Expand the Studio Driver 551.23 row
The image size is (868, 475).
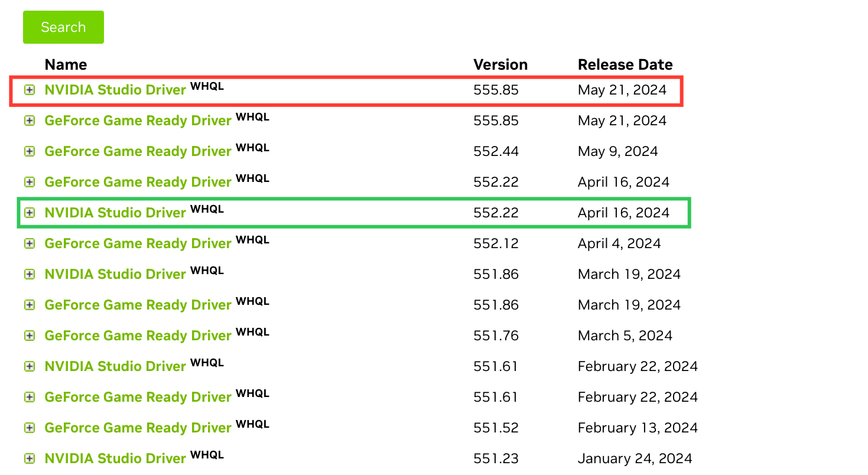tap(30, 458)
